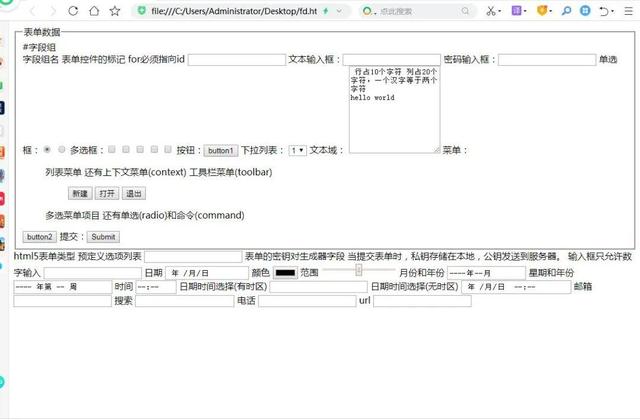Image resolution: width=640 pixels, height=420 pixels.
Task: Submit the form with Submit button
Action: point(103,237)
